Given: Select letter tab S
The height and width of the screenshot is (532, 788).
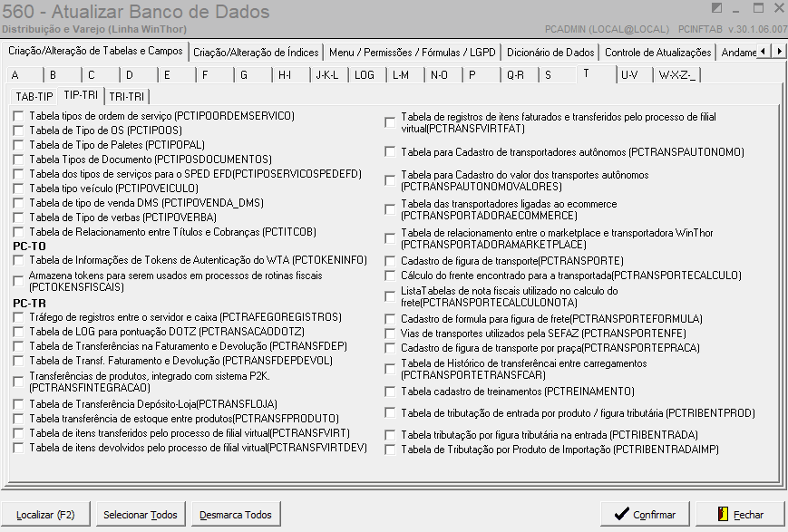Looking at the screenshot, I should (x=558, y=75).
